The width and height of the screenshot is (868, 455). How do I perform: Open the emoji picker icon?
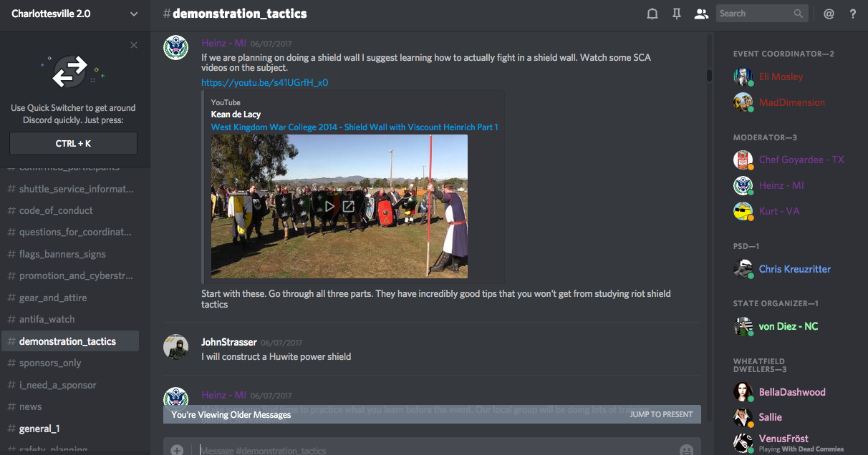(x=686, y=450)
